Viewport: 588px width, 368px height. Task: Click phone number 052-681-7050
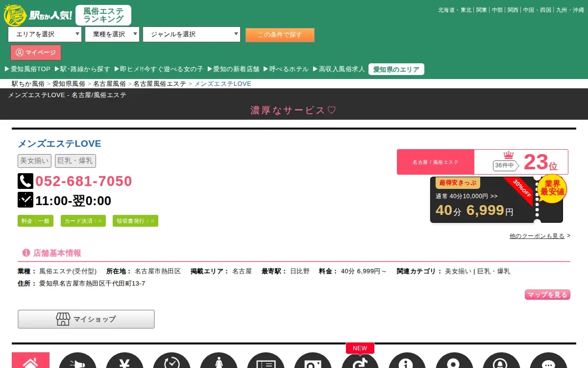point(84,181)
